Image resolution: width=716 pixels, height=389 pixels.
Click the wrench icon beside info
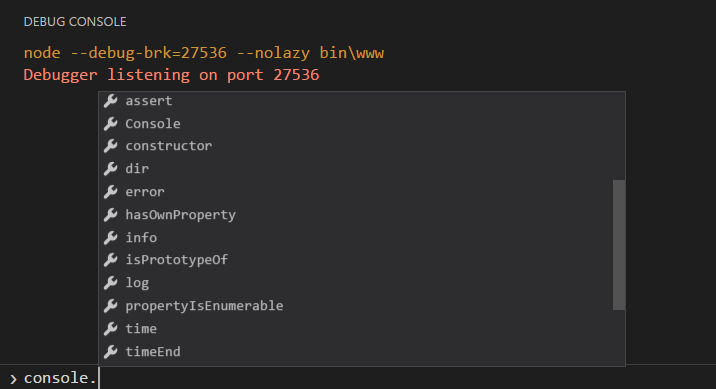pos(111,237)
